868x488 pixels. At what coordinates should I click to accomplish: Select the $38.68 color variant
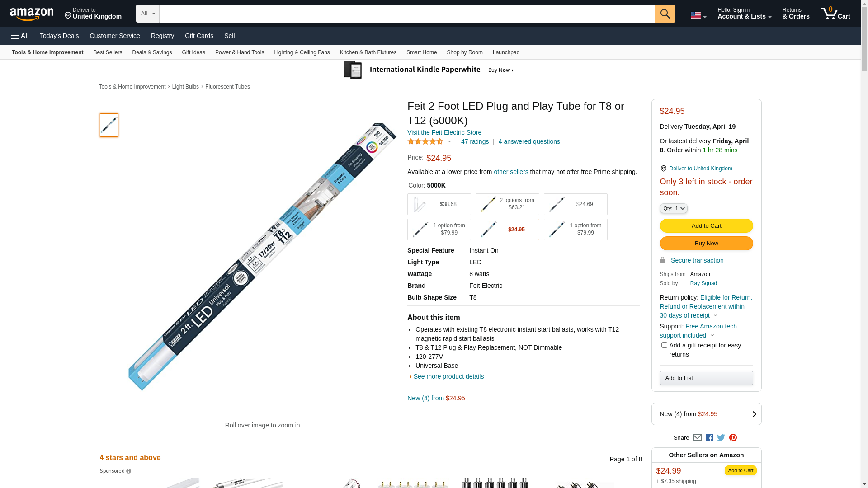(x=439, y=204)
